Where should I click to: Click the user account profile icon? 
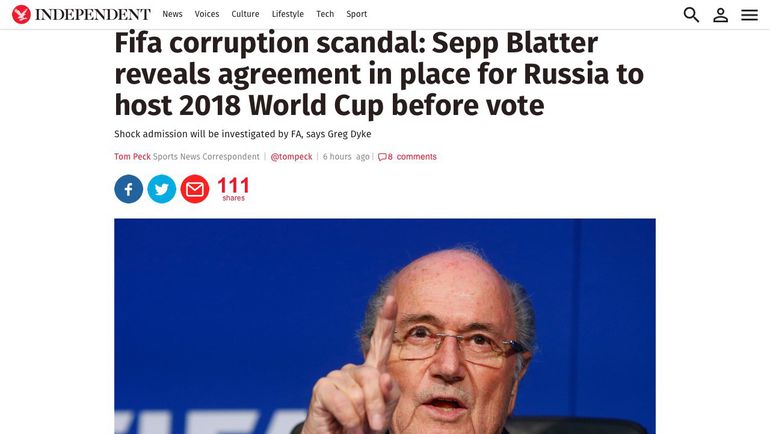point(720,15)
